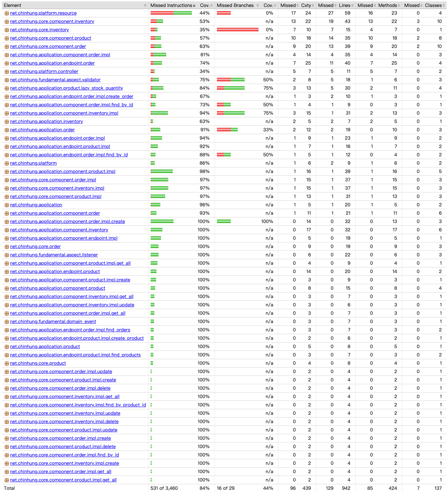Open net.chinhung.application.component.inventory.impl link
Screen dimensions: 448x495
(x=64, y=113)
